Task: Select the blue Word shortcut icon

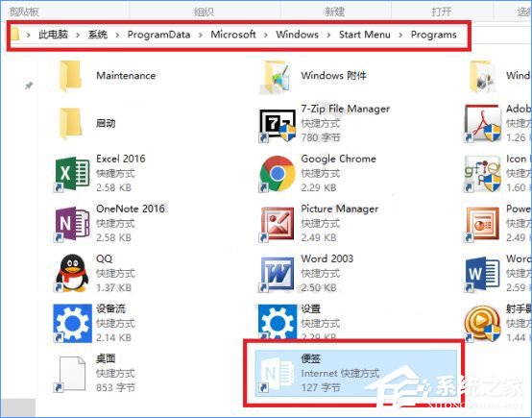Action: coord(482,274)
